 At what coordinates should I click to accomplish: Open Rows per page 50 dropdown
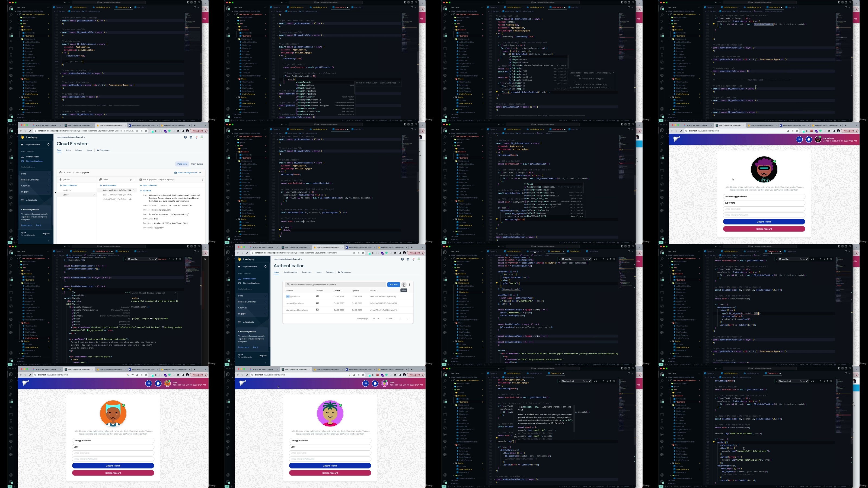[x=375, y=319]
